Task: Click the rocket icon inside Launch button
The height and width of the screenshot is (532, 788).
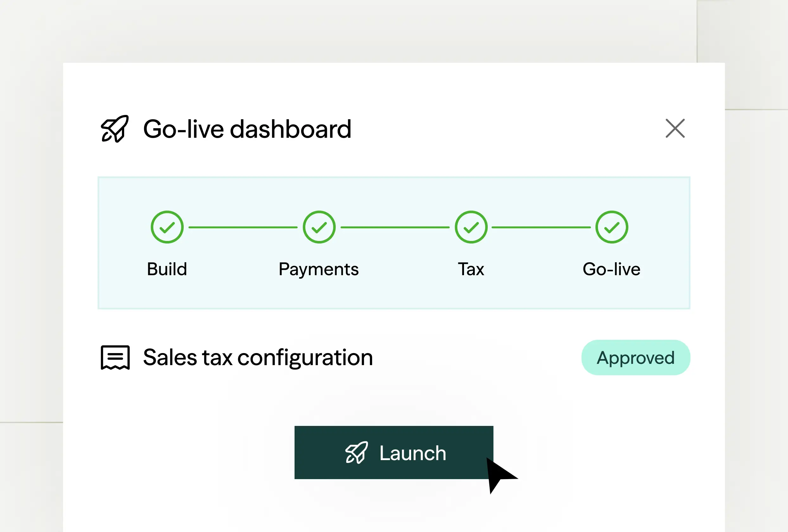Action: (x=356, y=452)
